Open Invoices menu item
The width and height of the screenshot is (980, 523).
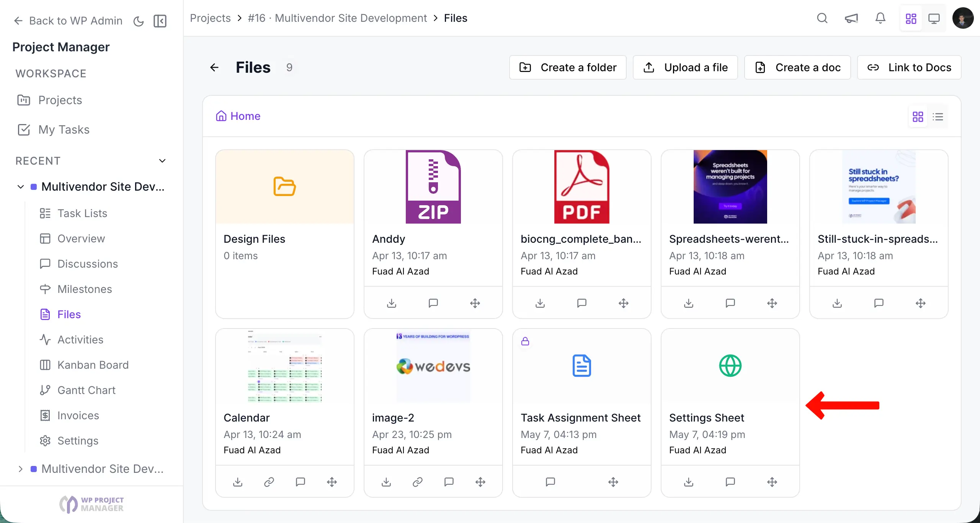pos(69,415)
